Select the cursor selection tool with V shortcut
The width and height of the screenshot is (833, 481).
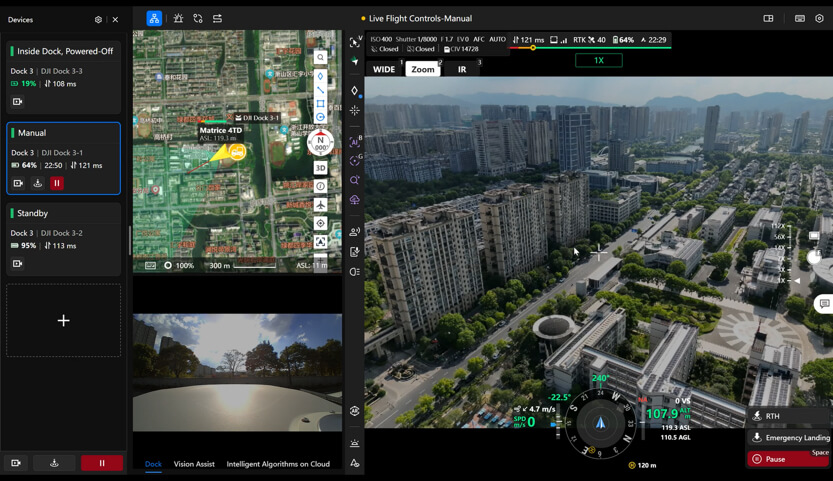355,42
